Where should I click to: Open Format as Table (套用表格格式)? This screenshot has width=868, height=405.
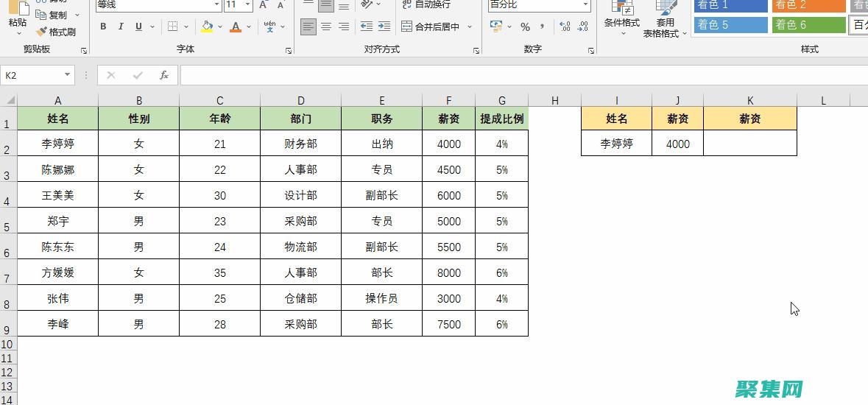point(665,19)
